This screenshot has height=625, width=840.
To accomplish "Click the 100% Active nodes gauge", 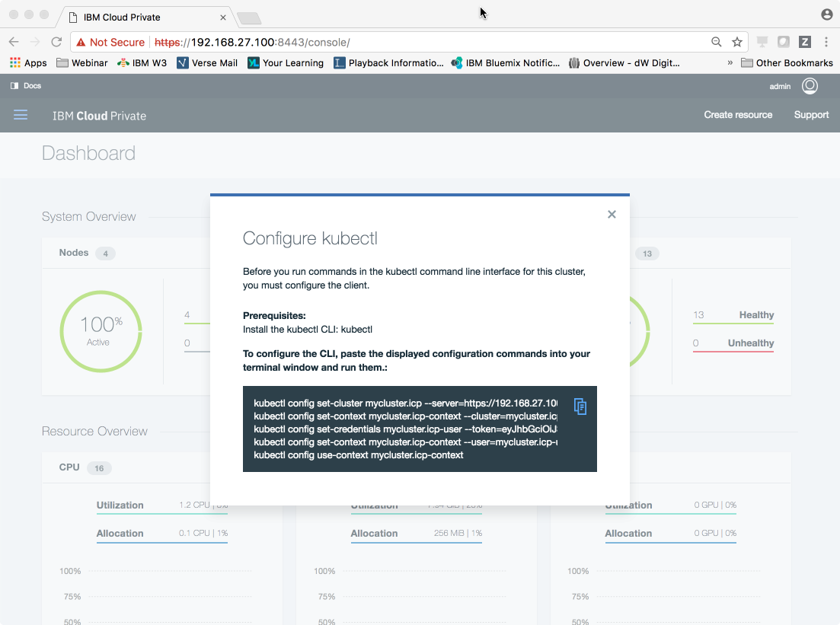I will click(x=101, y=331).
